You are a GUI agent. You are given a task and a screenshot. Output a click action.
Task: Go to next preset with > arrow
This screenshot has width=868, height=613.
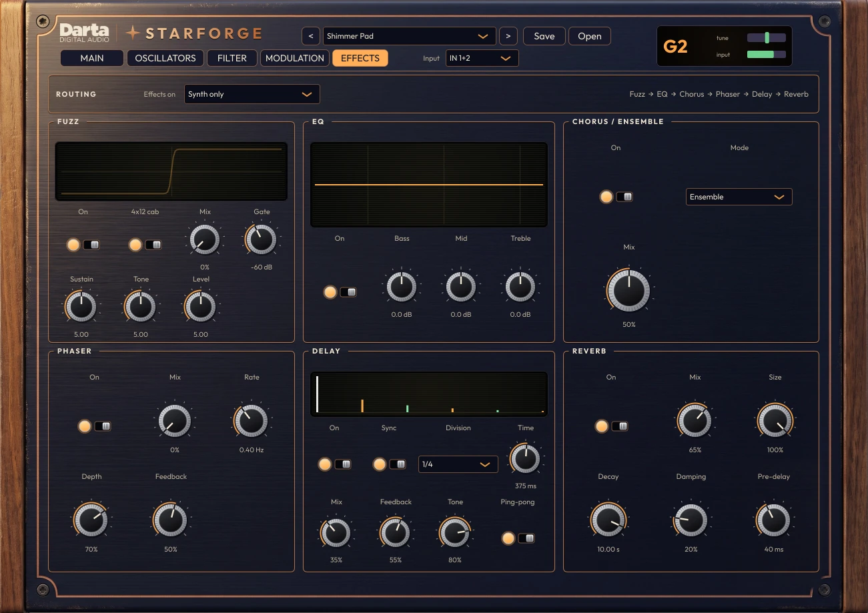(508, 36)
